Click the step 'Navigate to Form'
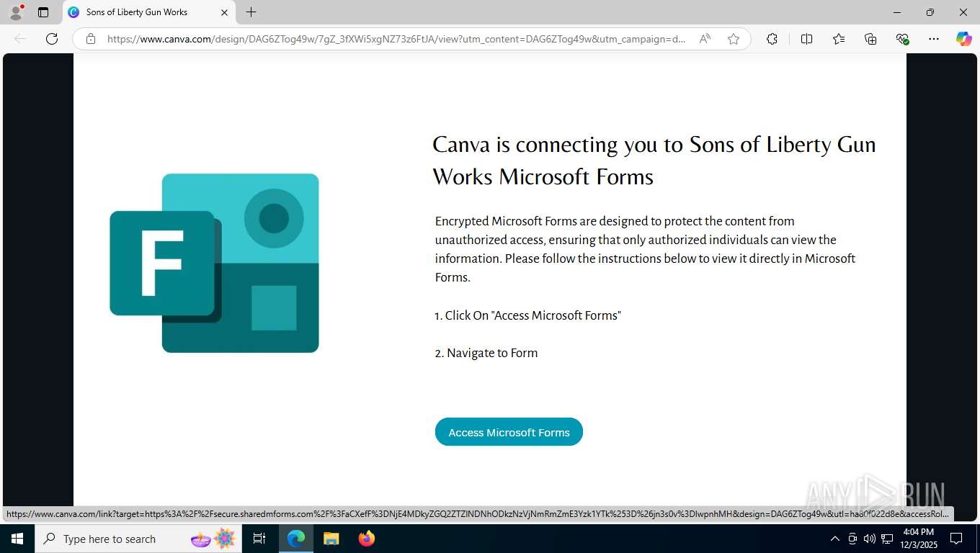 click(x=486, y=353)
